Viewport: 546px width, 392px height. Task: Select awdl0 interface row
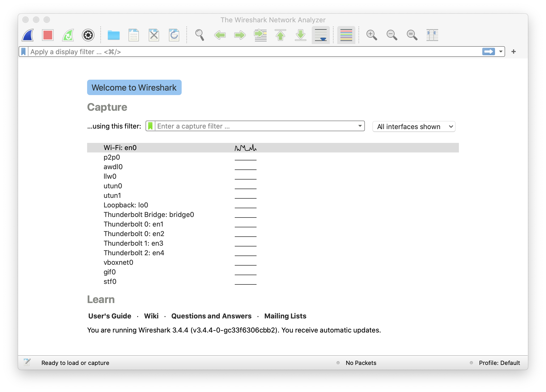[x=273, y=167]
